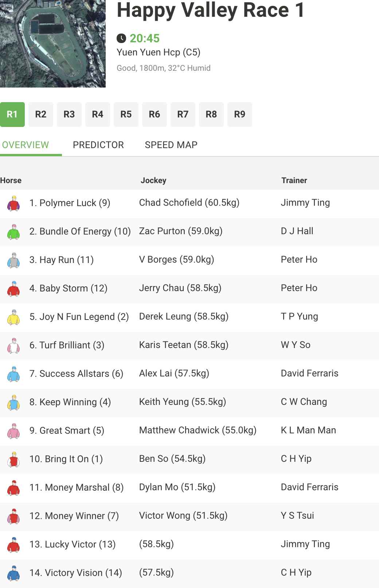Click Success Allstars' light blue silks icon

pos(13,374)
